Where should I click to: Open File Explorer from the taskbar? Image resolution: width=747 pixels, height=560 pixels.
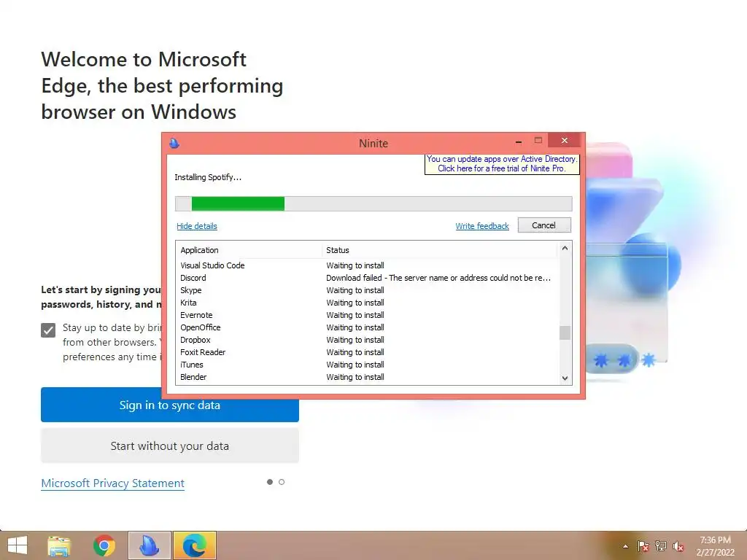click(59, 545)
